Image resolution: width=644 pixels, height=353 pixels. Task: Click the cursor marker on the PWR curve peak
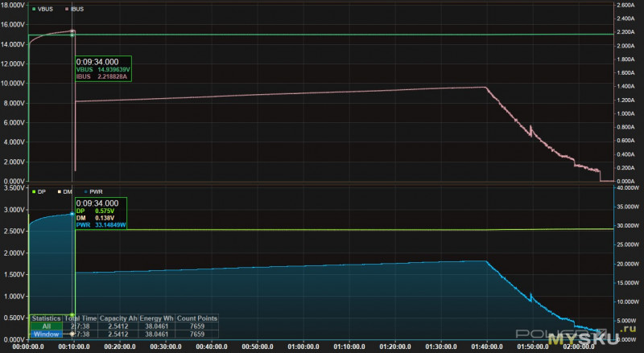point(72,214)
